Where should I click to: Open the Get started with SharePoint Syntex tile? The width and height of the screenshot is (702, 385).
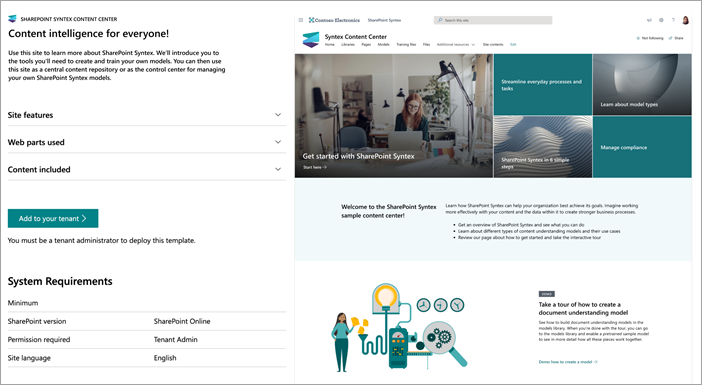[x=394, y=116]
